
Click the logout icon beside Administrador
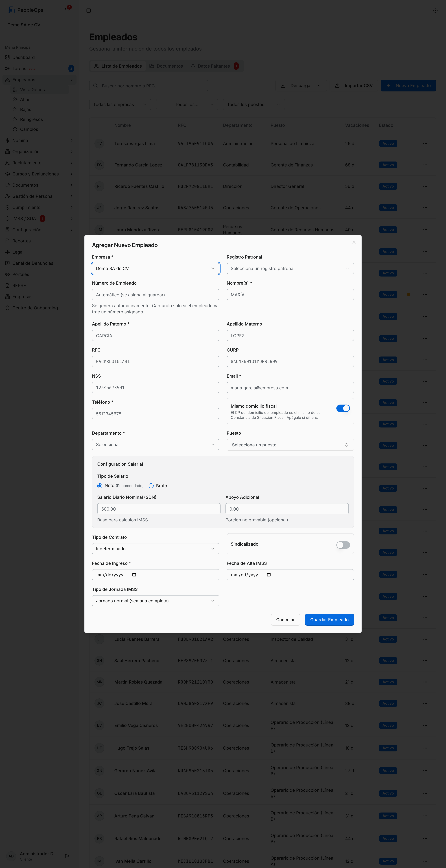67,856
